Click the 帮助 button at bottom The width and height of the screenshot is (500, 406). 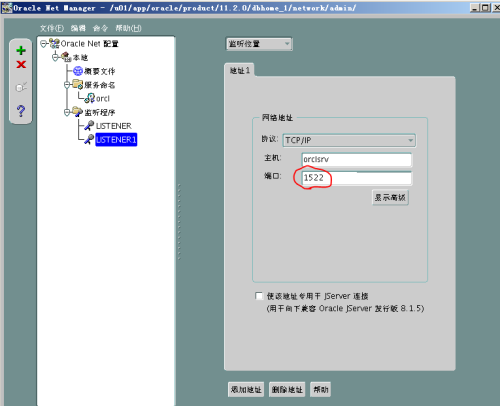point(321,389)
